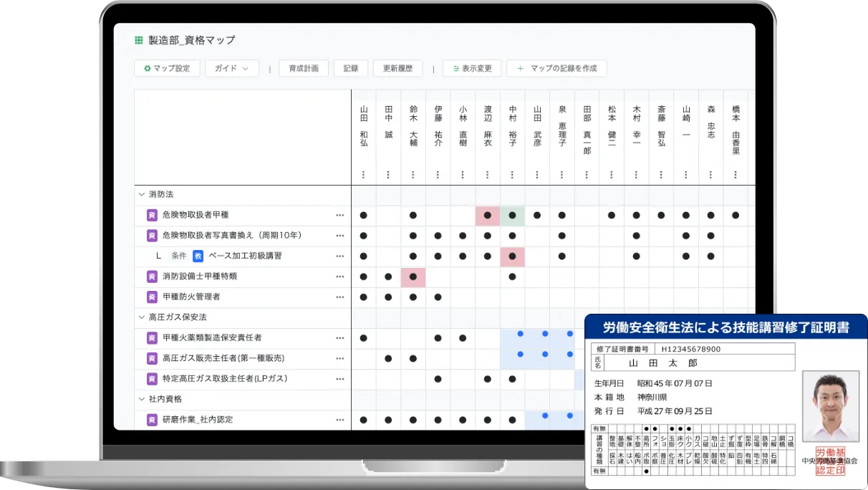This screenshot has width=868, height=490.
Task: Click the 研磨作業_社内認定 row label
Action: (198, 420)
